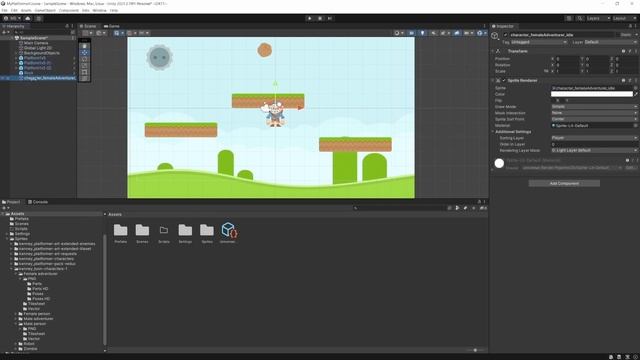Collapse the Transform component
Image resolution: width=640 pixels, height=360 pixels.
point(493,51)
